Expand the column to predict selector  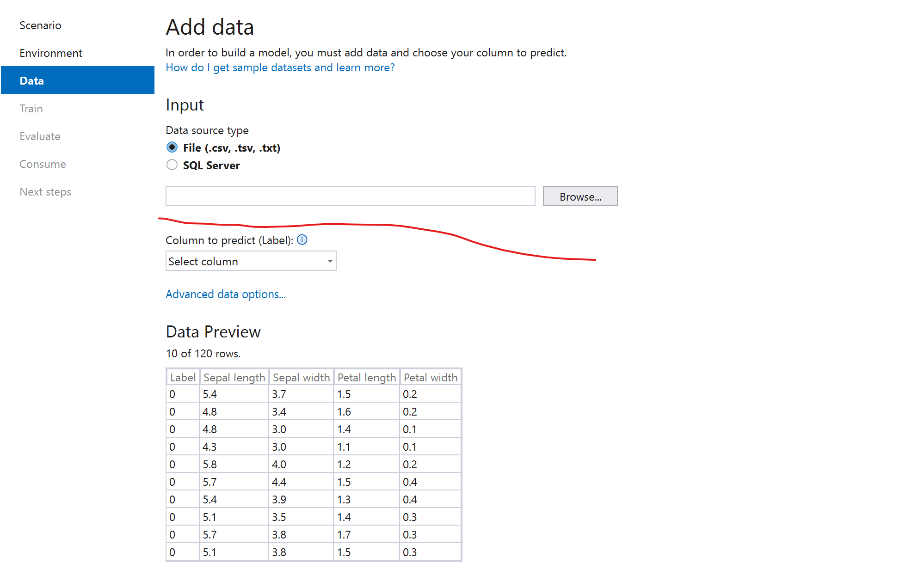251,261
